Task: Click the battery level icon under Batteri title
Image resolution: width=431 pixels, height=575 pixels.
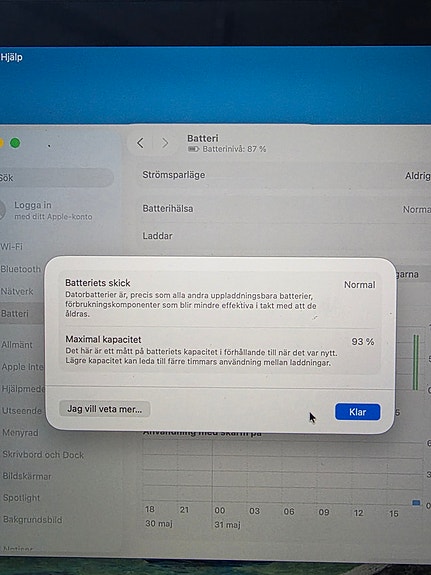Action: pos(193,149)
